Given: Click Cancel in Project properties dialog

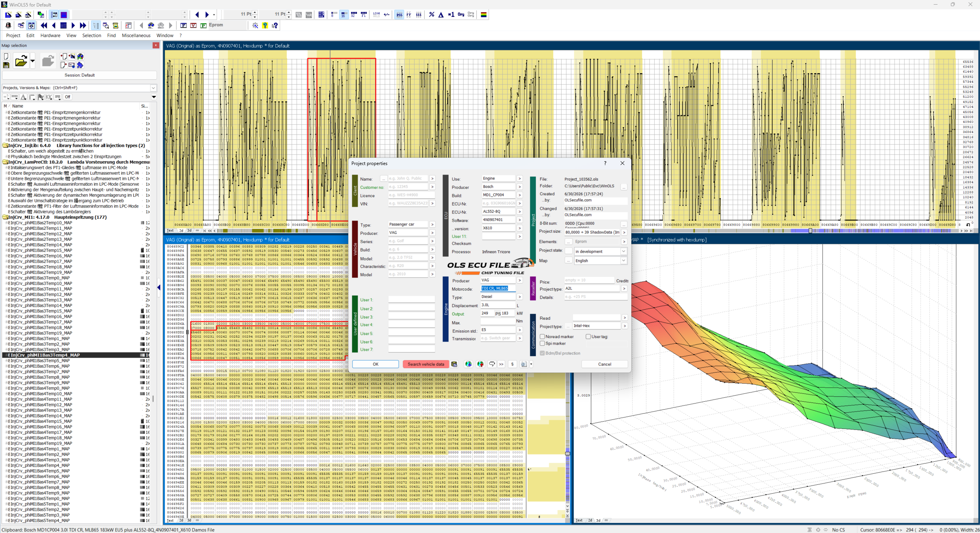Looking at the screenshot, I should (x=604, y=364).
